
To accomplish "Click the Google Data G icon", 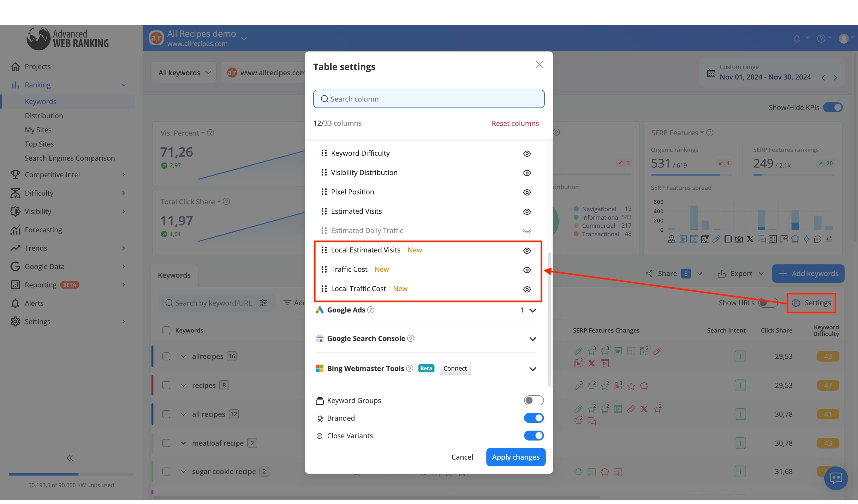I will pyautogui.click(x=15, y=266).
